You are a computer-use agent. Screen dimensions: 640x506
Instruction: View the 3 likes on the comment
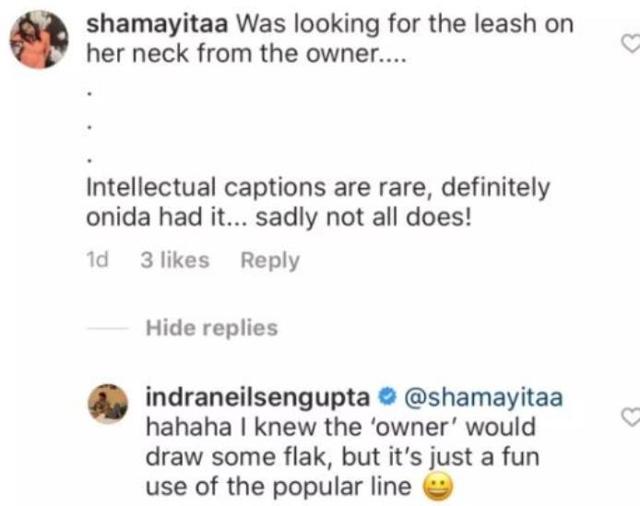(175, 260)
